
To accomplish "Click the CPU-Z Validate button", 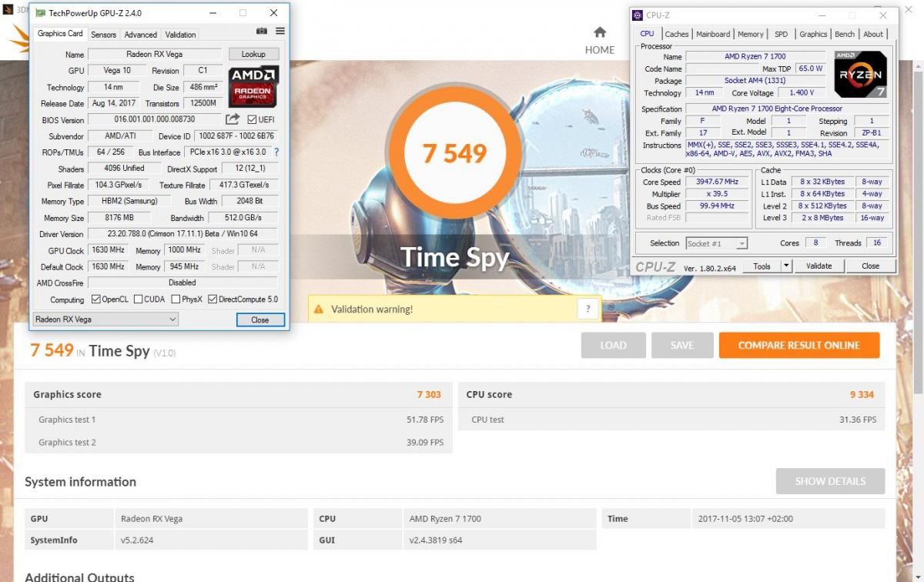I will (x=819, y=266).
